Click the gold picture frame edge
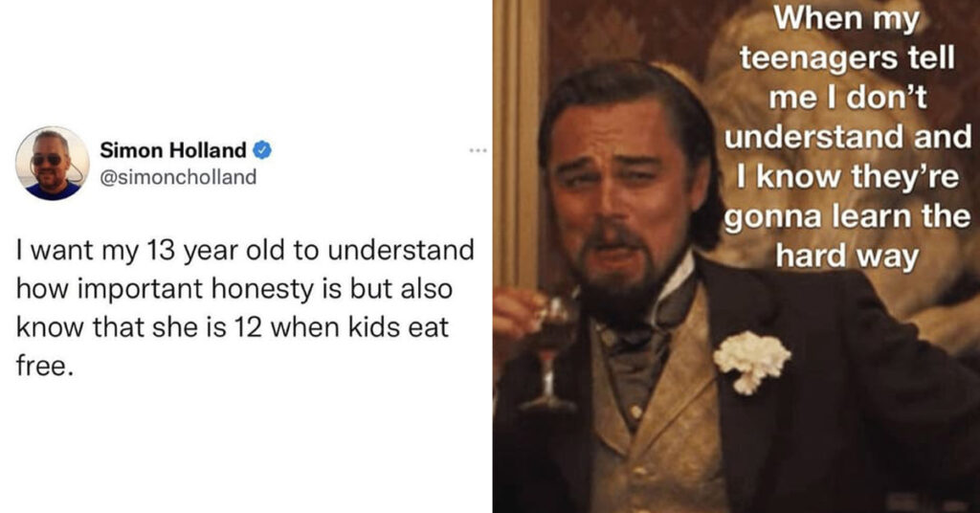 517,144
